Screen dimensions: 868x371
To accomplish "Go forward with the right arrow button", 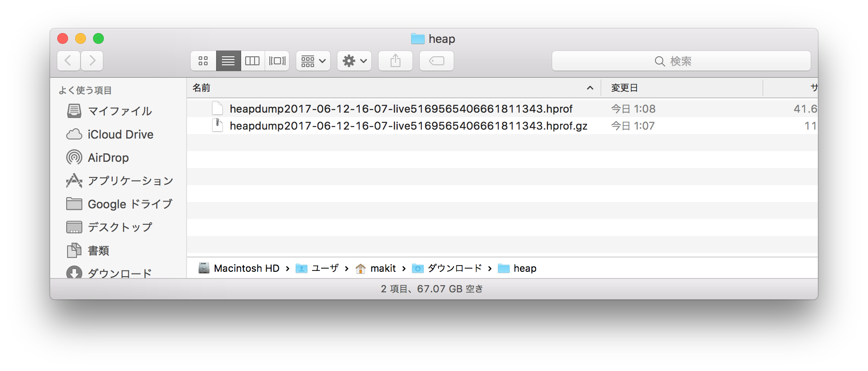I will (92, 61).
